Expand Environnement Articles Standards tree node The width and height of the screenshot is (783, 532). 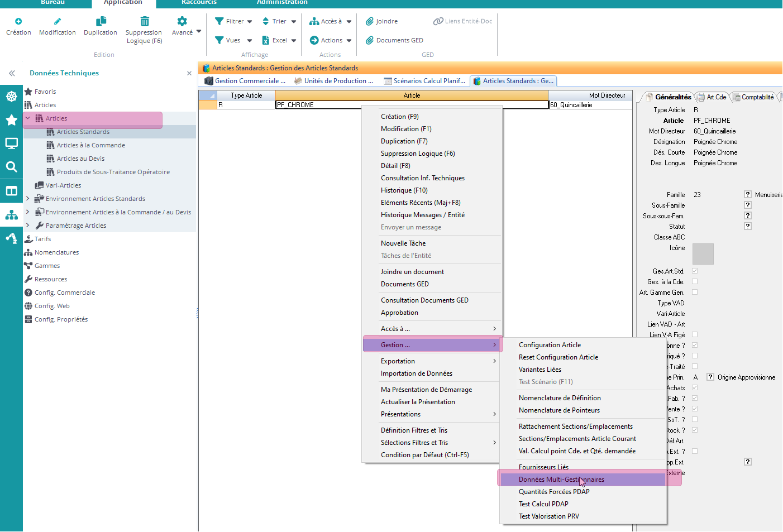tap(28, 199)
